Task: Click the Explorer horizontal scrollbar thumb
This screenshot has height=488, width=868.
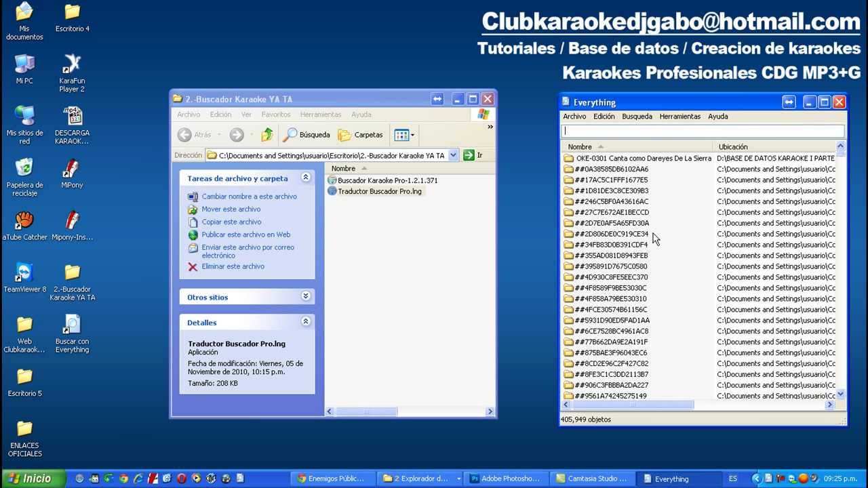Action: pyautogui.click(x=366, y=411)
